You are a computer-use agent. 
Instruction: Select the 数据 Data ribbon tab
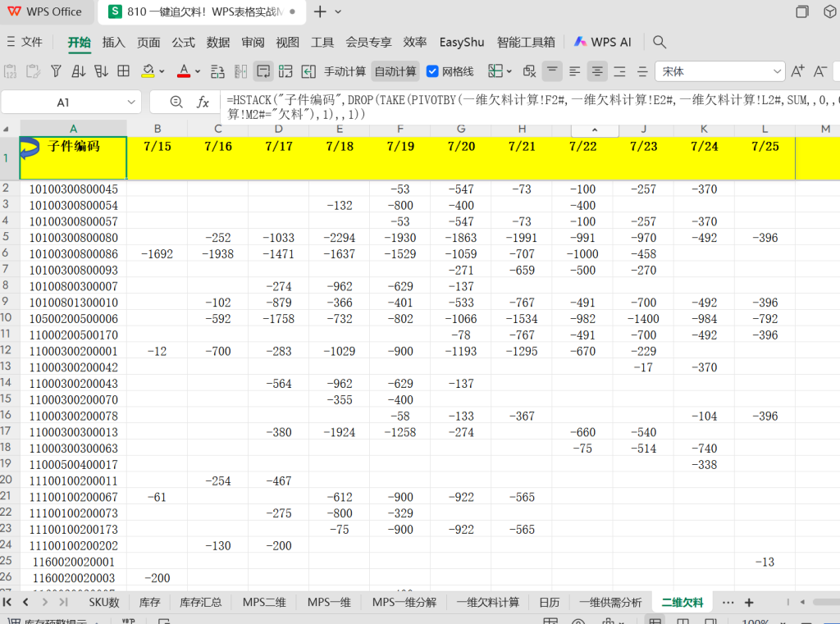click(218, 42)
